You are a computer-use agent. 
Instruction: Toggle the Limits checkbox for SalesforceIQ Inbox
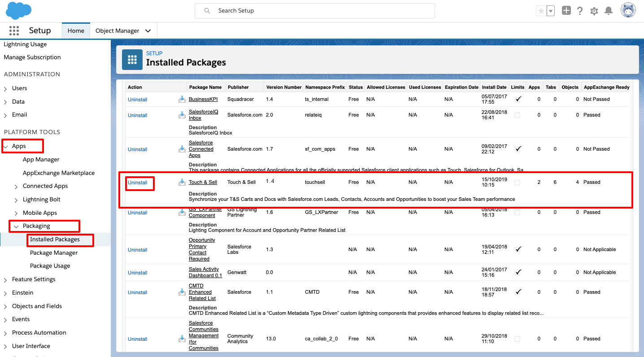point(518,115)
